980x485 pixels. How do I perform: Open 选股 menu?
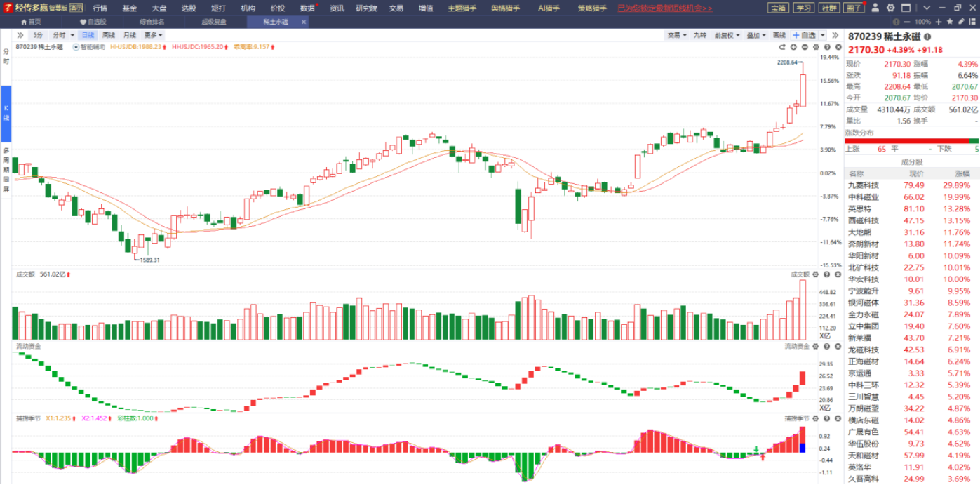tap(189, 8)
